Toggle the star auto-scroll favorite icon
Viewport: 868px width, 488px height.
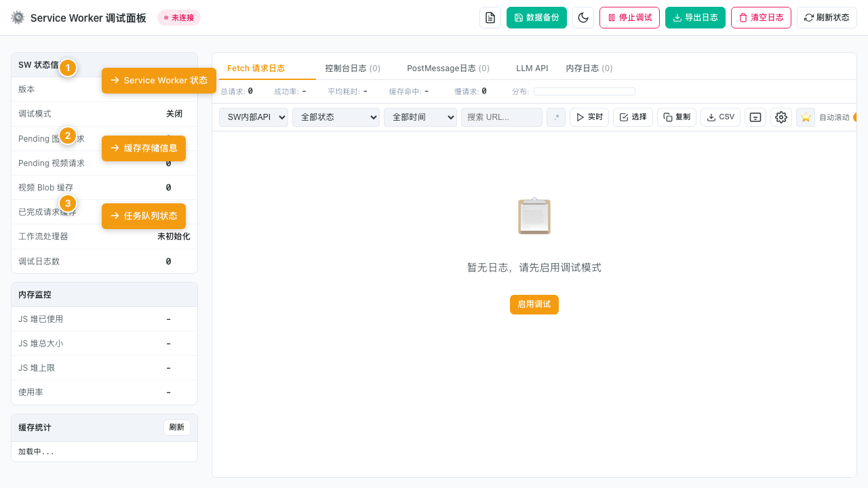coord(806,117)
